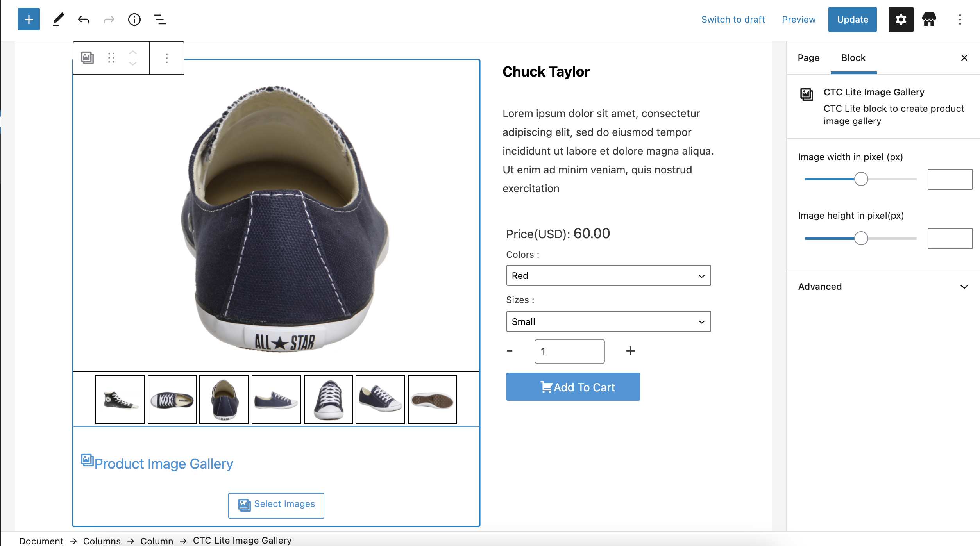The height and width of the screenshot is (546, 980).
Task: Switch to the Page tab
Action: [x=808, y=58]
